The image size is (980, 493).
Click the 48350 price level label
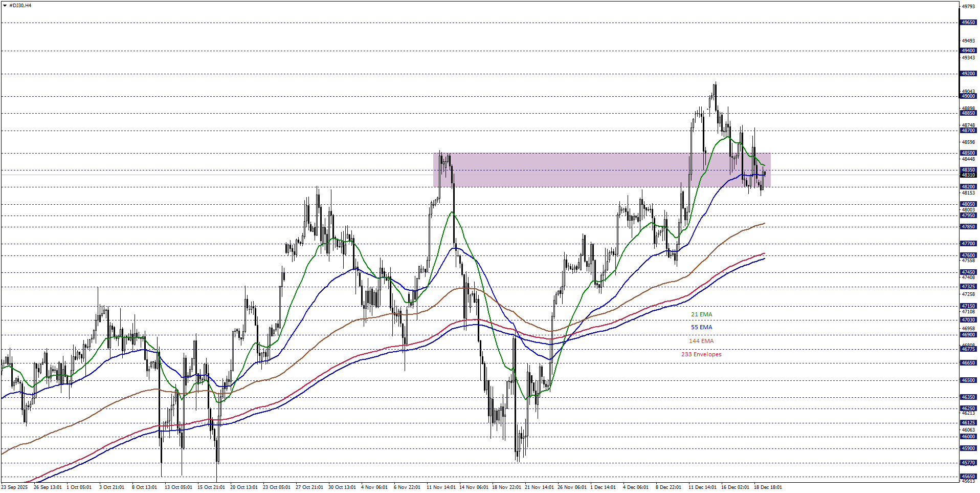(968, 170)
